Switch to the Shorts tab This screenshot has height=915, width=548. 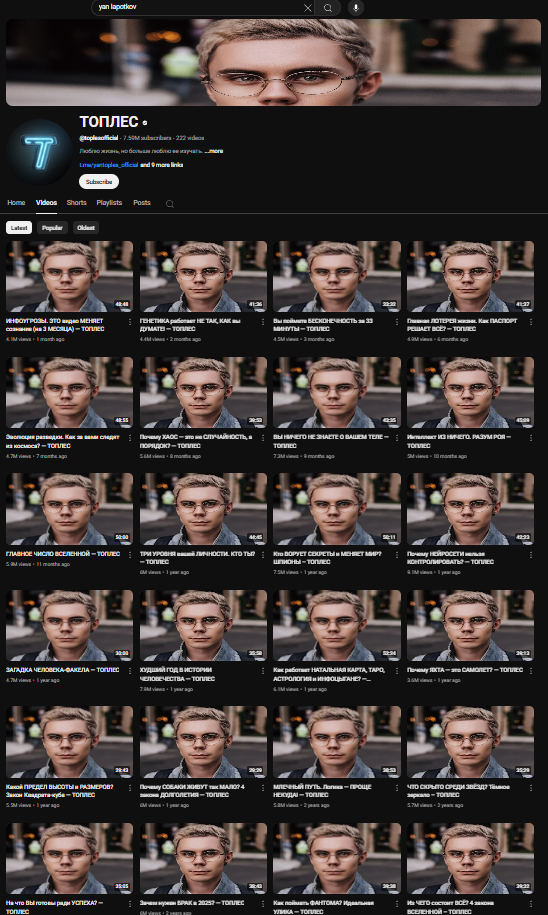coord(76,202)
